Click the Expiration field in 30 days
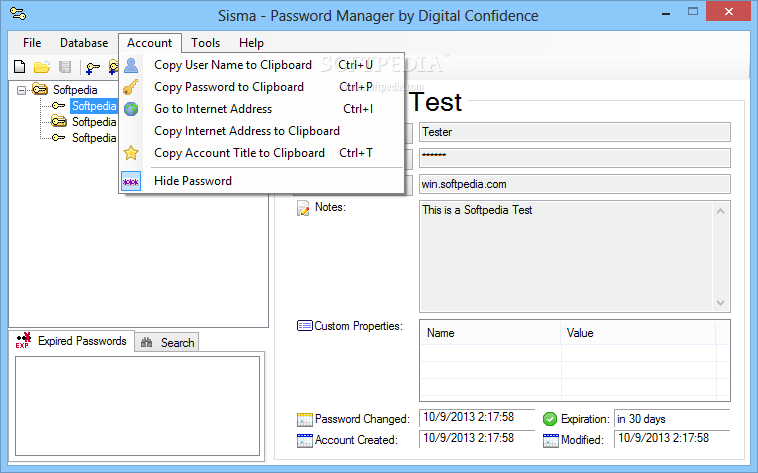The width and height of the screenshot is (758, 473). pyautogui.click(x=672, y=419)
